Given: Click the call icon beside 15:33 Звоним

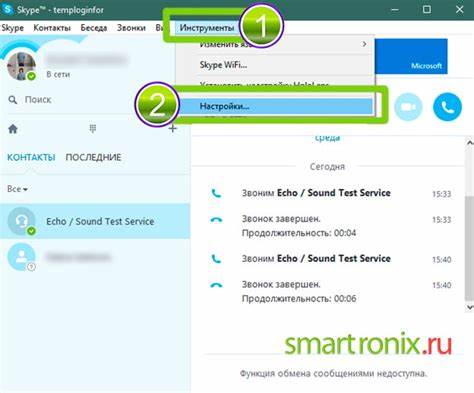Looking at the screenshot, I should point(216,193).
